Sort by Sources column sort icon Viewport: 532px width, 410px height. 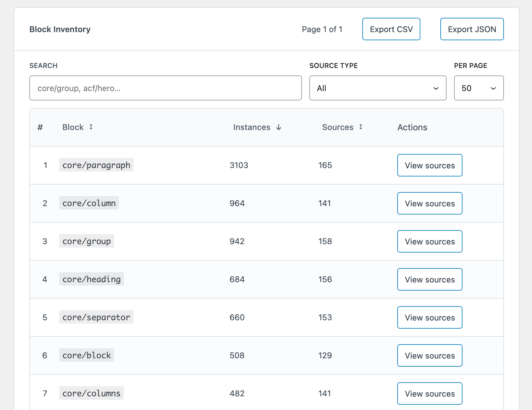click(x=361, y=127)
